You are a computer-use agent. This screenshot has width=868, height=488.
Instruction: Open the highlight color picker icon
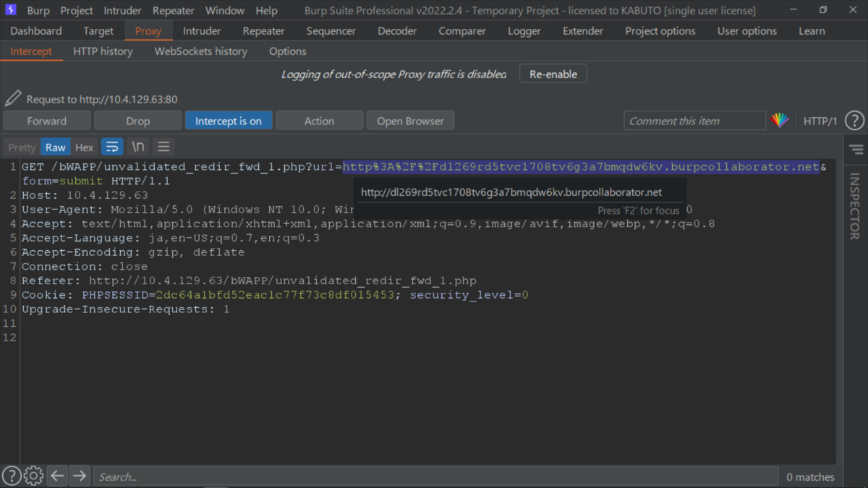coord(780,121)
